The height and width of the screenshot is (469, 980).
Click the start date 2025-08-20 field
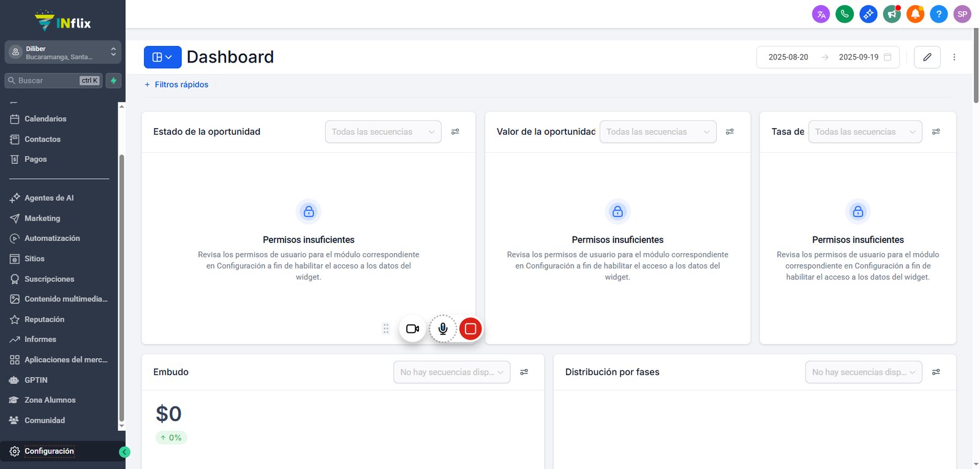pyautogui.click(x=788, y=57)
